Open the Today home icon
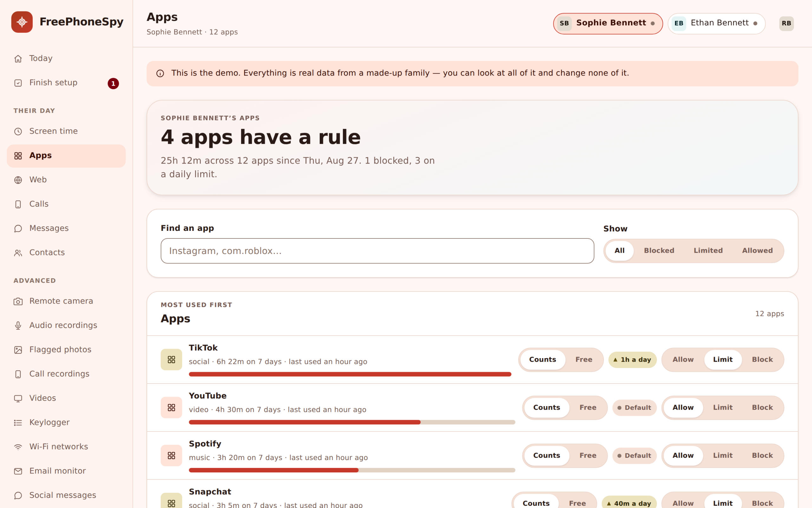 (x=18, y=59)
